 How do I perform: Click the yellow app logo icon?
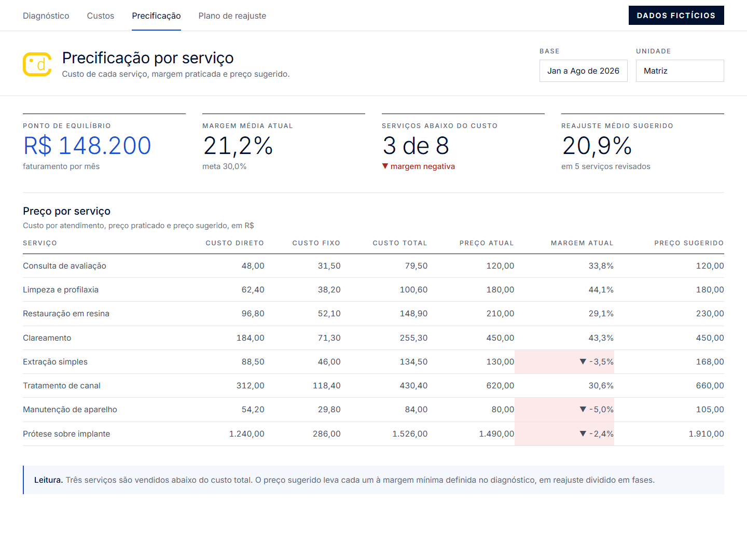[37, 64]
